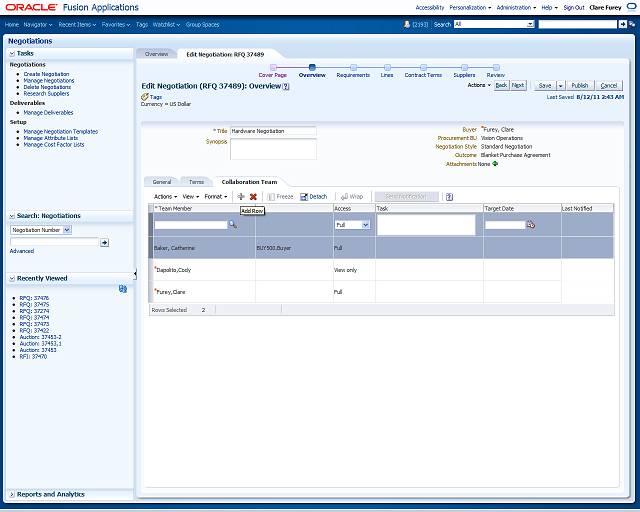This screenshot has height=512, width=640.
Task: Click the notifications bell icon (2193)
Action: tap(407, 24)
